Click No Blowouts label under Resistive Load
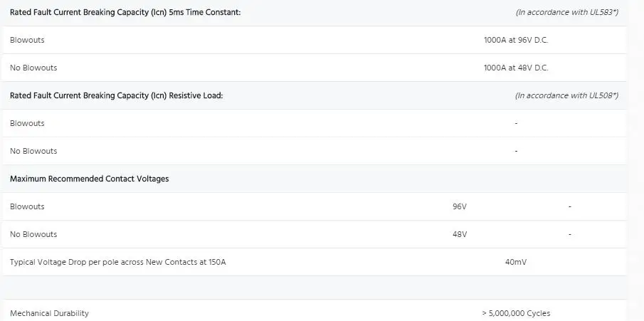This screenshot has height=321, width=644. tap(33, 151)
